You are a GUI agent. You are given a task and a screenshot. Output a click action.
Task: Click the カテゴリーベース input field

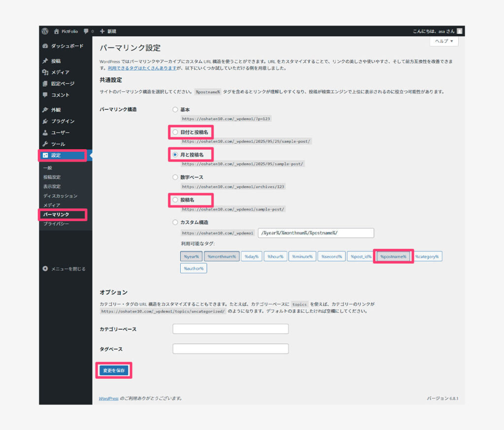[230, 329]
